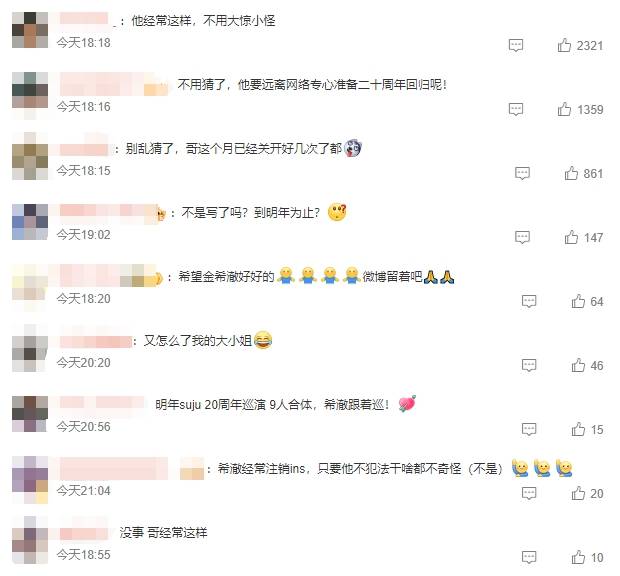Open avatar of first commenter at 18:18
This screenshot has height=576, width=620.
coord(30,30)
